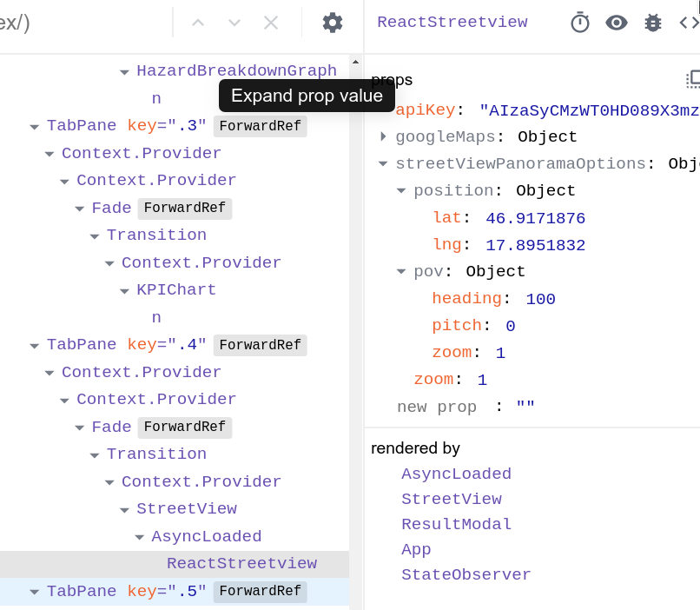
Task: Select StreetView component in tree
Action: pos(187,508)
